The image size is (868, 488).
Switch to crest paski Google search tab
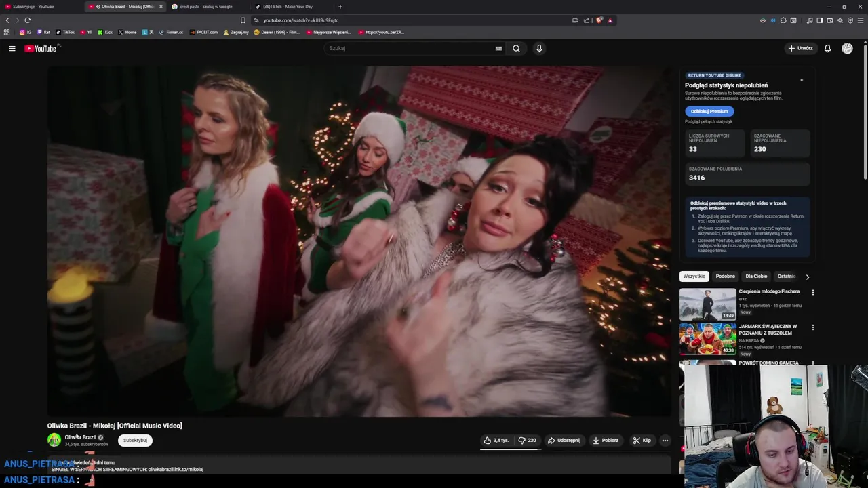(209, 7)
